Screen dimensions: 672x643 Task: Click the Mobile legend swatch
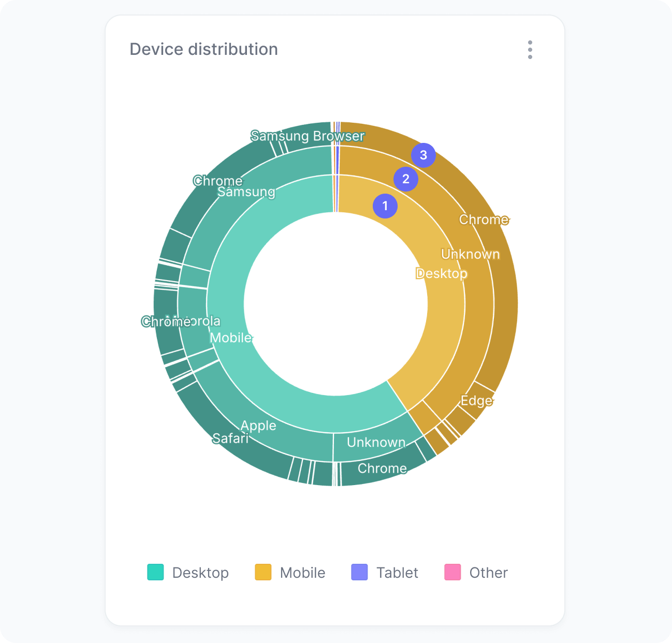[263, 573]
